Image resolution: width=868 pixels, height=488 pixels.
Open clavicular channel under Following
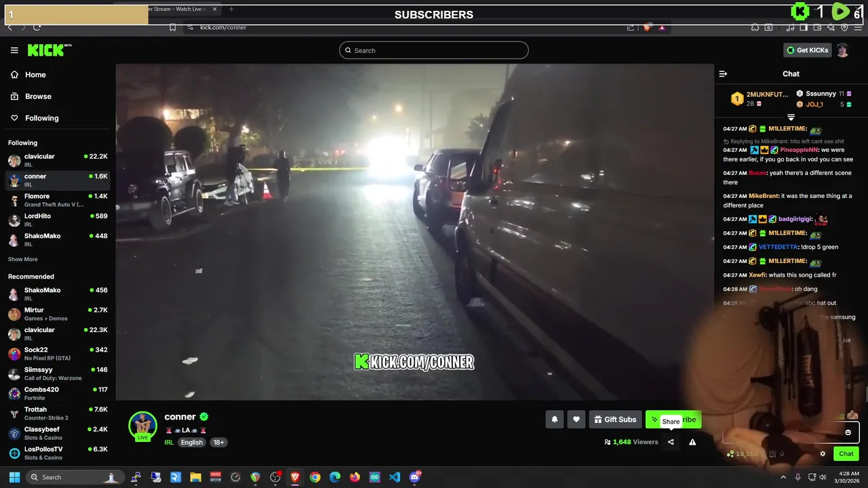click(58, 160)
